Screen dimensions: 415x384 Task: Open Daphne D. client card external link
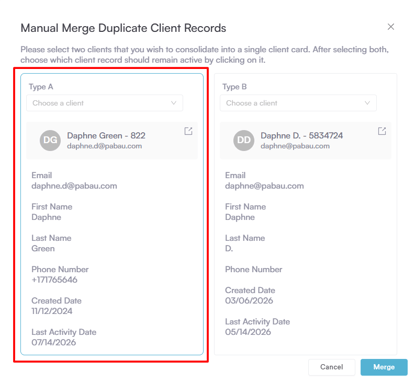[382, 131]
